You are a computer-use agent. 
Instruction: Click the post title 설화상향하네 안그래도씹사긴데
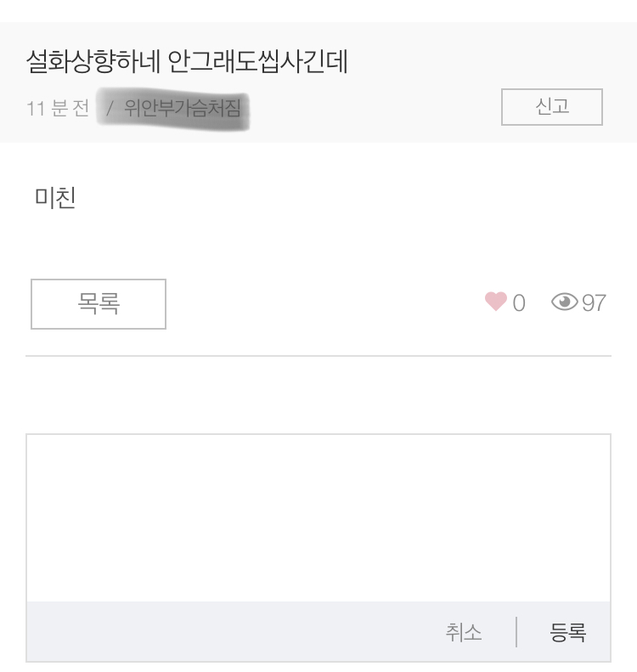(x=187, y=61)
